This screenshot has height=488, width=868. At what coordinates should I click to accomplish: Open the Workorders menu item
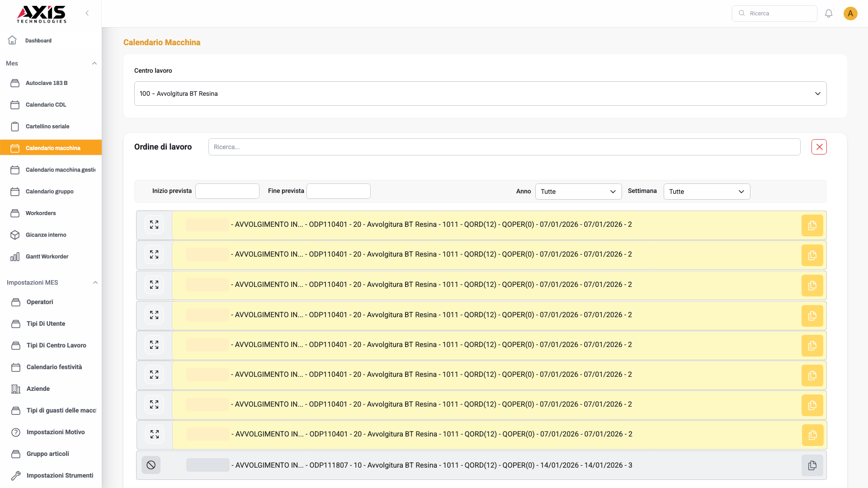coord(41,213)
